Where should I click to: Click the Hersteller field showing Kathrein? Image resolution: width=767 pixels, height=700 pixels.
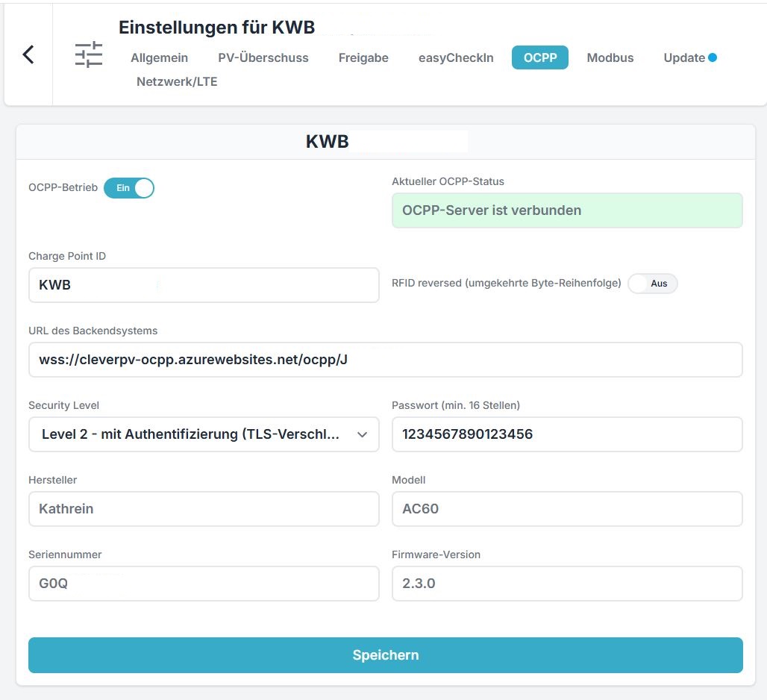tap(203, 509)
